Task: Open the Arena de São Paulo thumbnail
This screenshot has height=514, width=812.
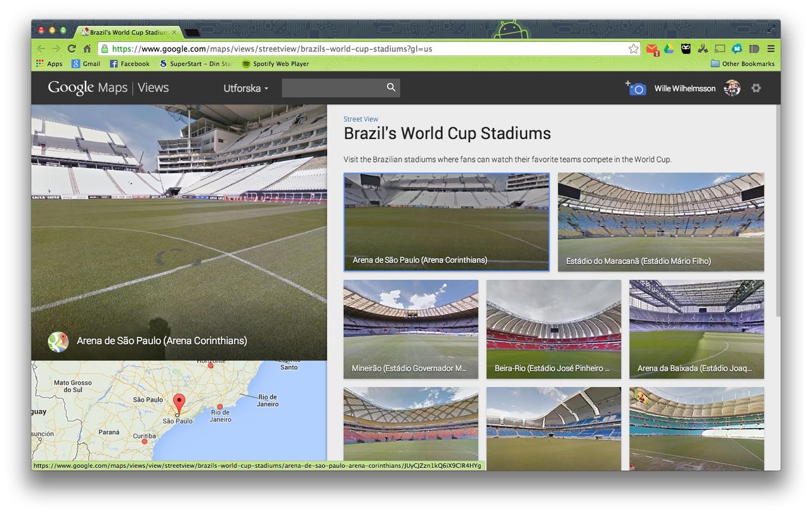Action: (447, 222)
